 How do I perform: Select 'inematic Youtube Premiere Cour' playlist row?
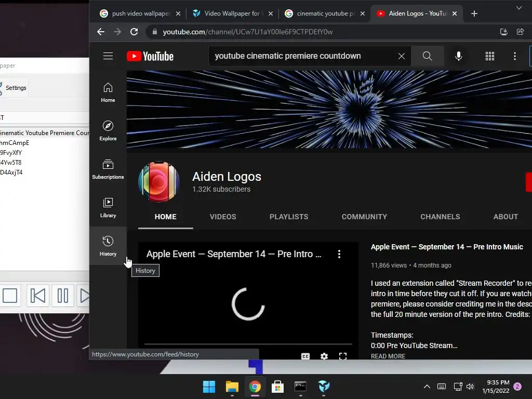click(45, 133)
